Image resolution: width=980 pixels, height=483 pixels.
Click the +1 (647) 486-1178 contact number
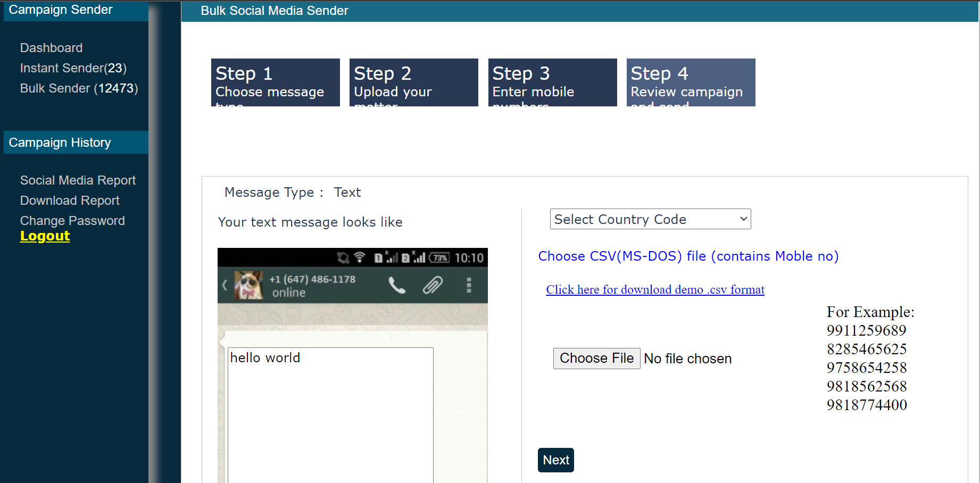pos(312,279)
